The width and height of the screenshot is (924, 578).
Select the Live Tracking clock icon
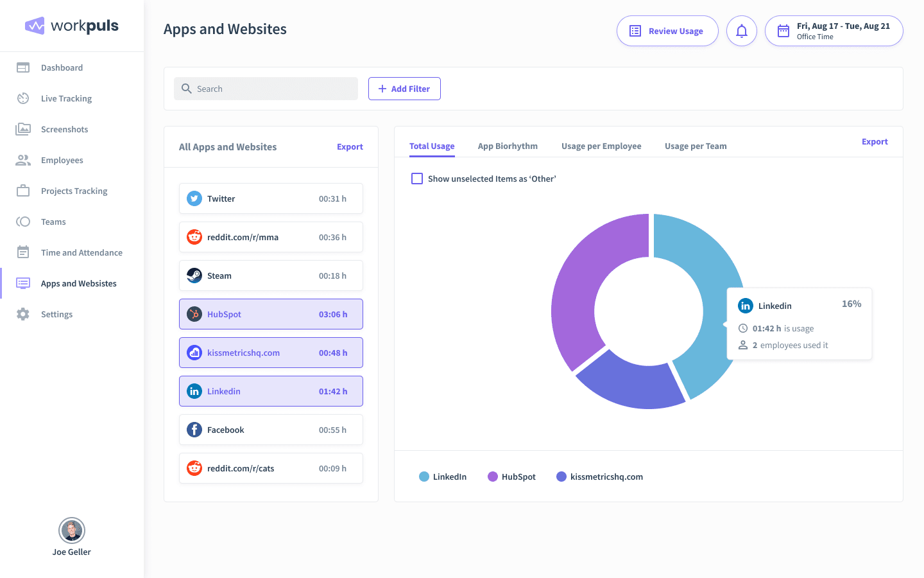pyautogui.click(x=23, y=98)
